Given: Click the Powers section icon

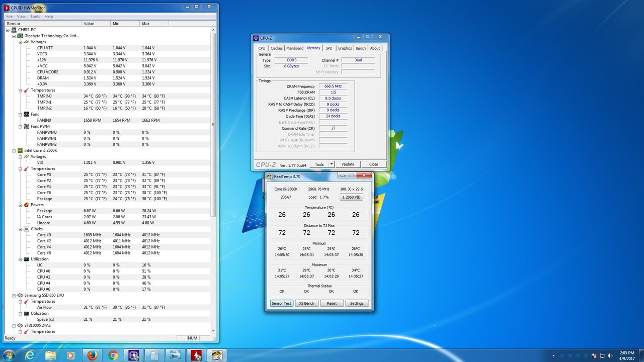Looking at the screenshot, I should coord(27,205).
